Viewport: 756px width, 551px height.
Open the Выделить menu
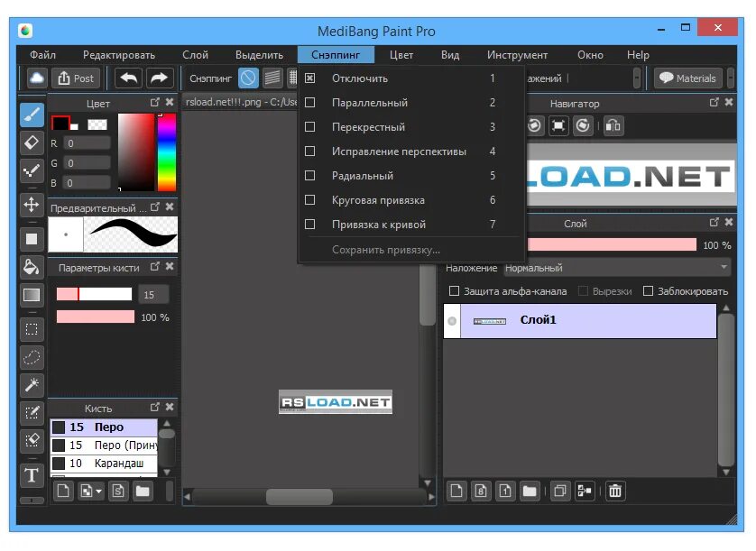coord(260,55)
